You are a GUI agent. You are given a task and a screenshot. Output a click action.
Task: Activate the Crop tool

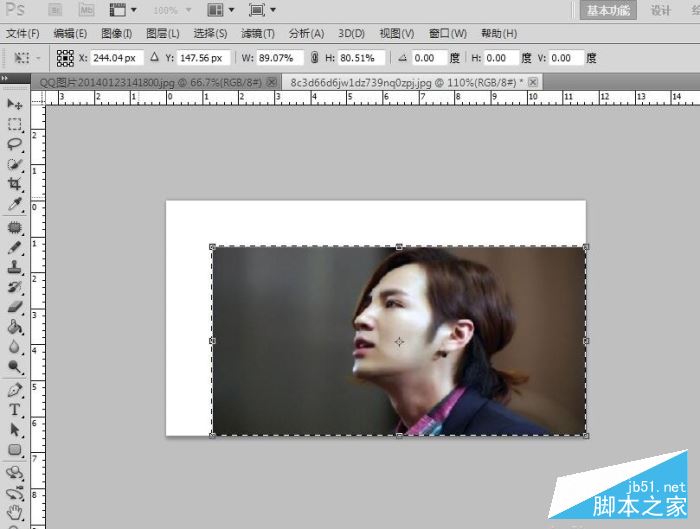[15, 184]
